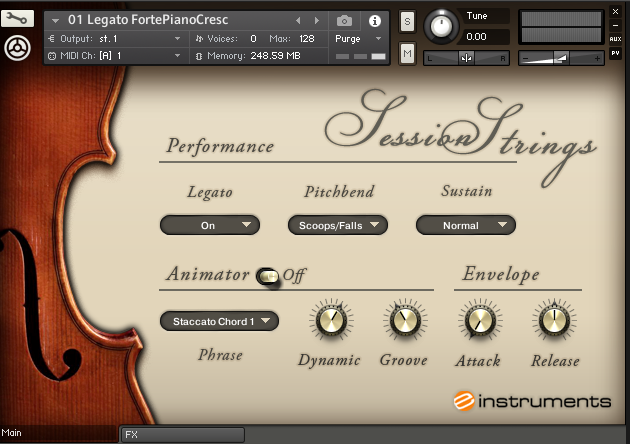Switch to the FX tab
Viewport: 630px width, 444px height.
[x=182, y=435]
